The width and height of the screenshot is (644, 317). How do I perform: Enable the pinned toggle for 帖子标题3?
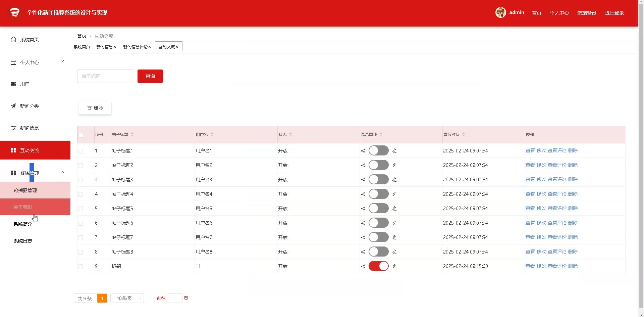[378, 180]
